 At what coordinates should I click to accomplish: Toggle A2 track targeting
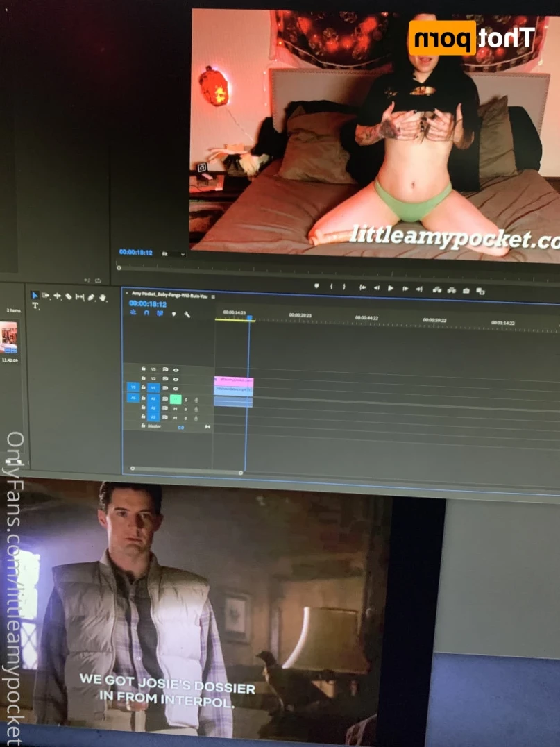(x=153, y=408)
